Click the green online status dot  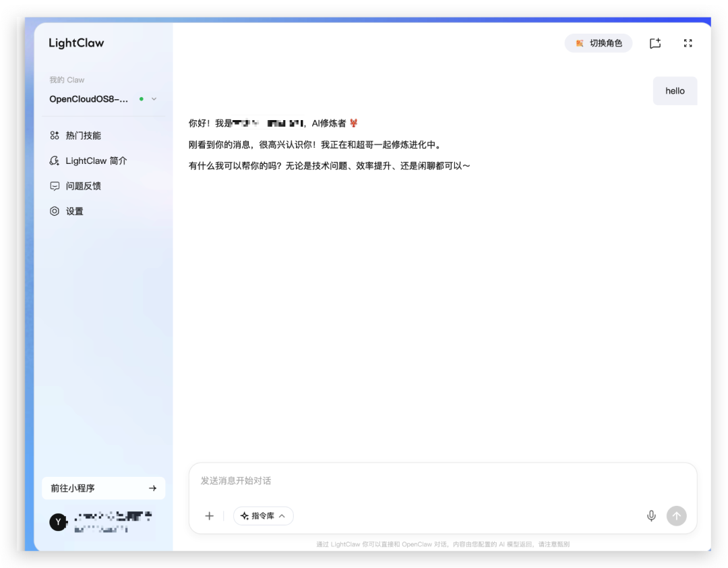[142, 99]
